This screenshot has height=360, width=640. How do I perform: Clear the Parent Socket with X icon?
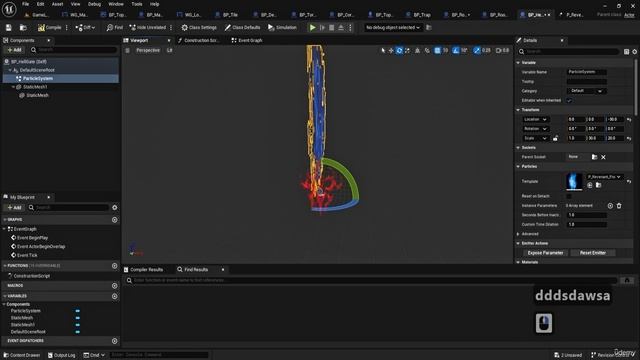tap(603, 157)
